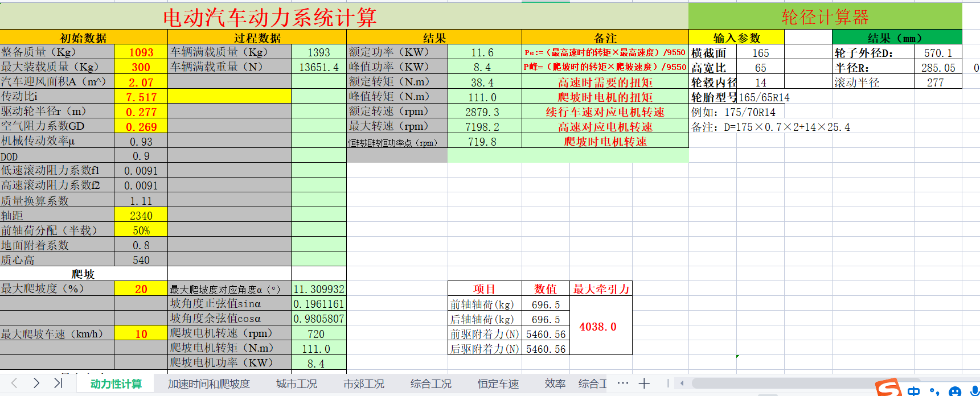Select the 高宽比 input cell 65
The height and width of the screenshot is (396, 980).
point(761,67)
